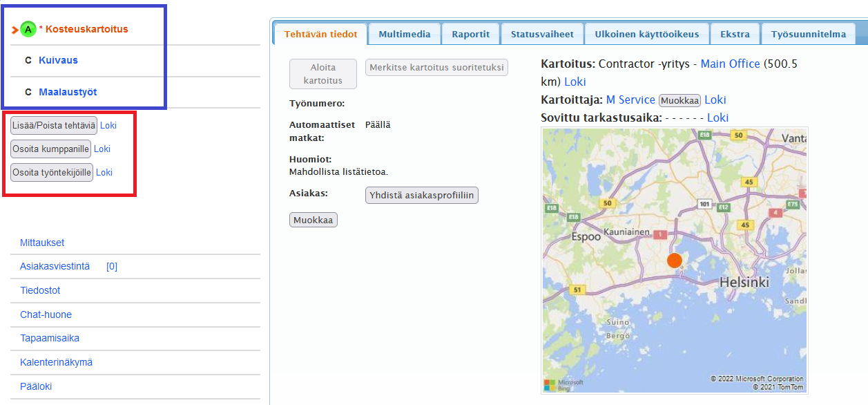Click Lisää/Poista tehtäviä button
The image size is (868, 405).
(x=54, y=126)
